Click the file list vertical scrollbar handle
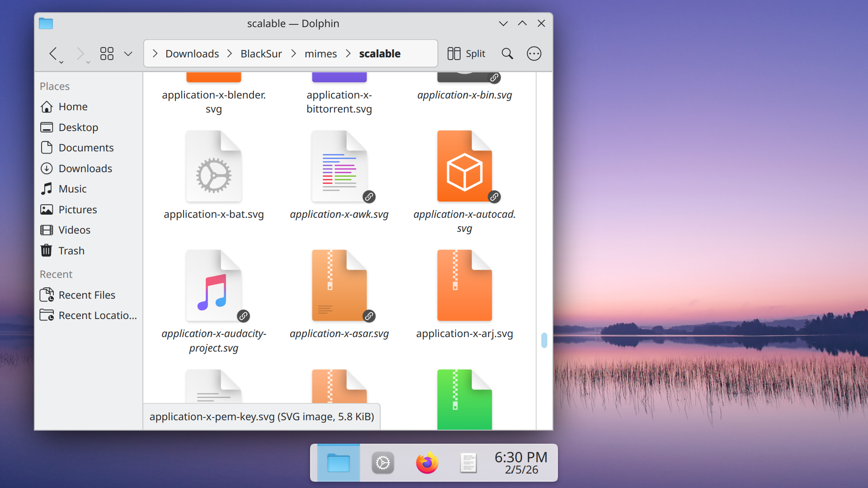The image size is (868, 488). tap(544, 340)
